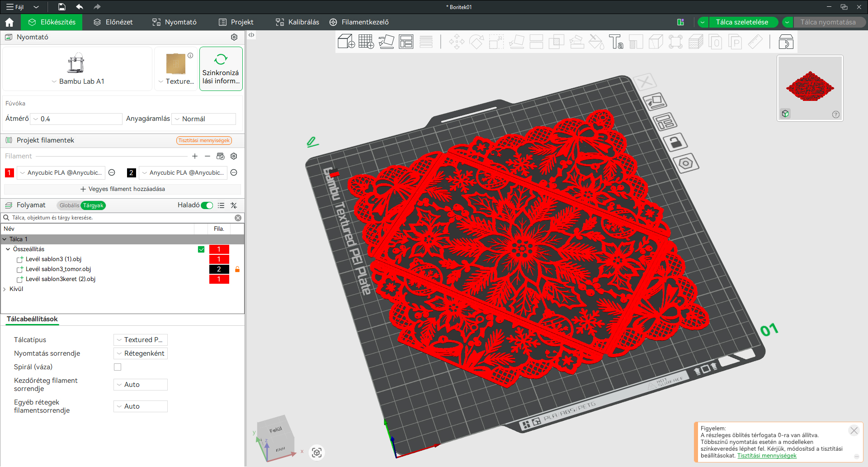Open the Előnézet tab

(x=113, y=22)
